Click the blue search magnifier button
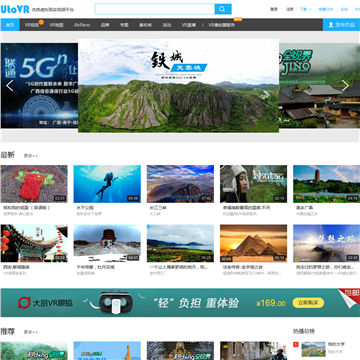The width and height of the screenshot is (360, 360). [x=223, y=9]
